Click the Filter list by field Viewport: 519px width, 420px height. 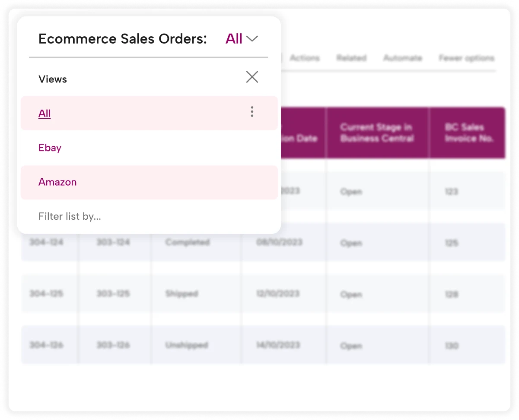click(x=70, y=216)
